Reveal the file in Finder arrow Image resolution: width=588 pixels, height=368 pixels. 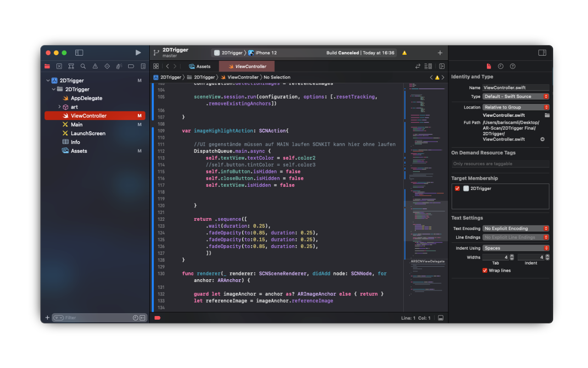point(543,139)
